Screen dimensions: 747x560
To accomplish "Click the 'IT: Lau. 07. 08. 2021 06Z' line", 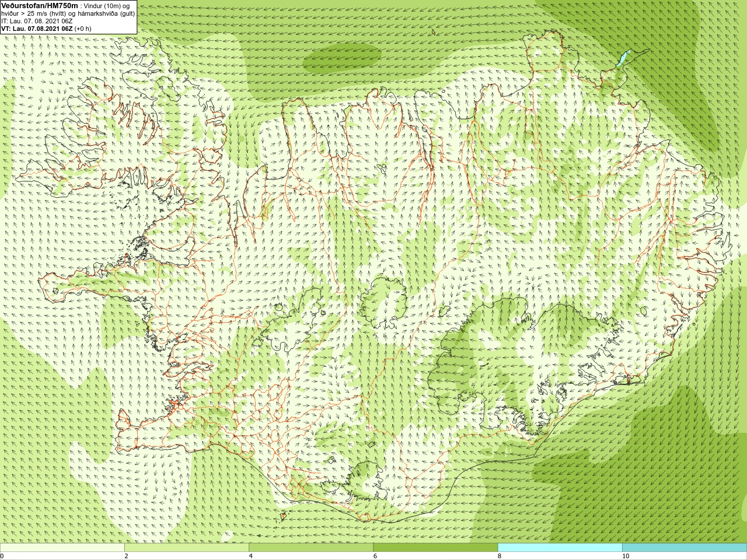I will [x=37, y=21].
